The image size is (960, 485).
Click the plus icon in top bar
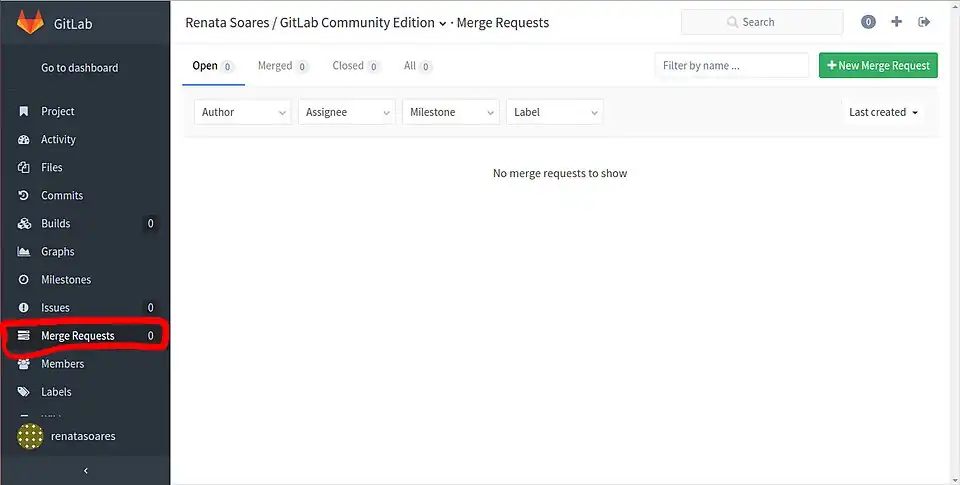pyautogui.click(x=896, y=22)
